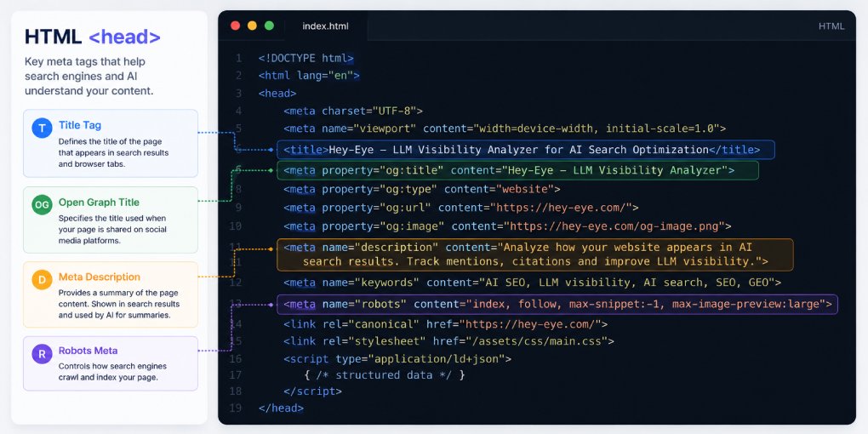
Task: Open the Open Graph Title card
Action: (x=111, y=220)
